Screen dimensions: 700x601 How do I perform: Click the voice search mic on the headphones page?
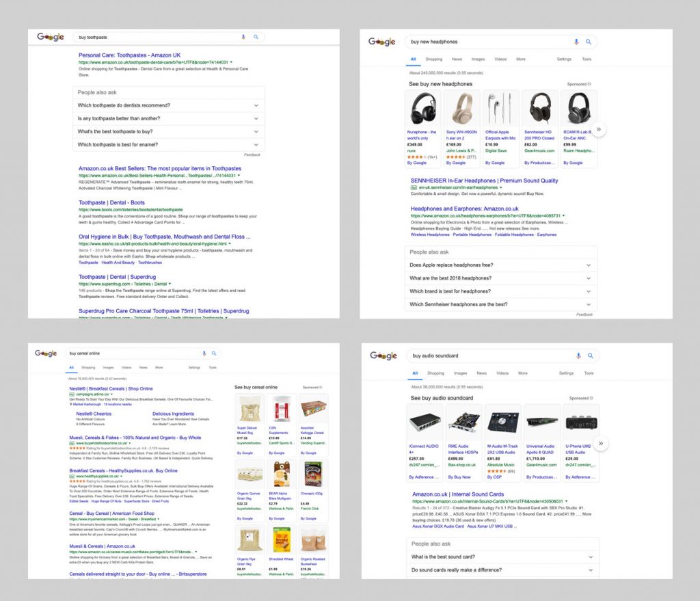[x=576, y=42]
